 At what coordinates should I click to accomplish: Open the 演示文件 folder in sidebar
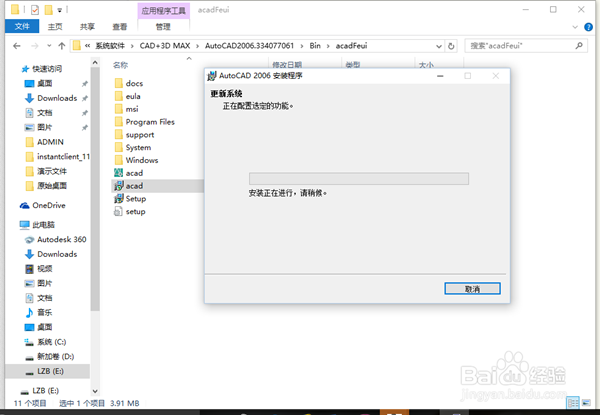point(46,171)
